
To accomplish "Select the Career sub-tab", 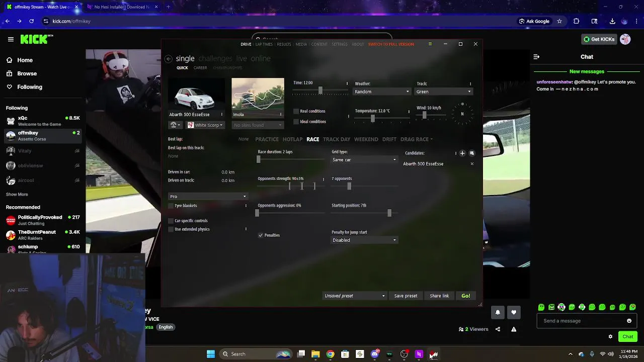I will [x=200, y=68].
